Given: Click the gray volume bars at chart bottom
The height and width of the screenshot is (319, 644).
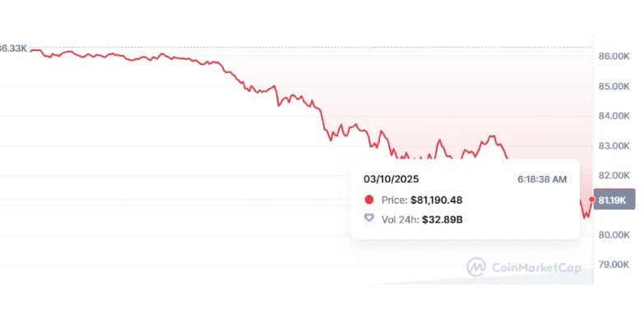Looking at the screenshot, I should pos(484,280).
